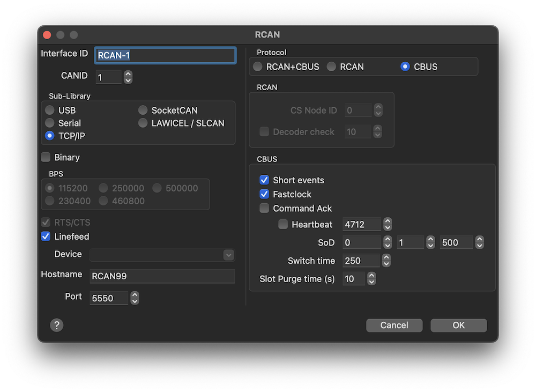Click the Hostname text field
536x392 pixels.
pos(162,276)
